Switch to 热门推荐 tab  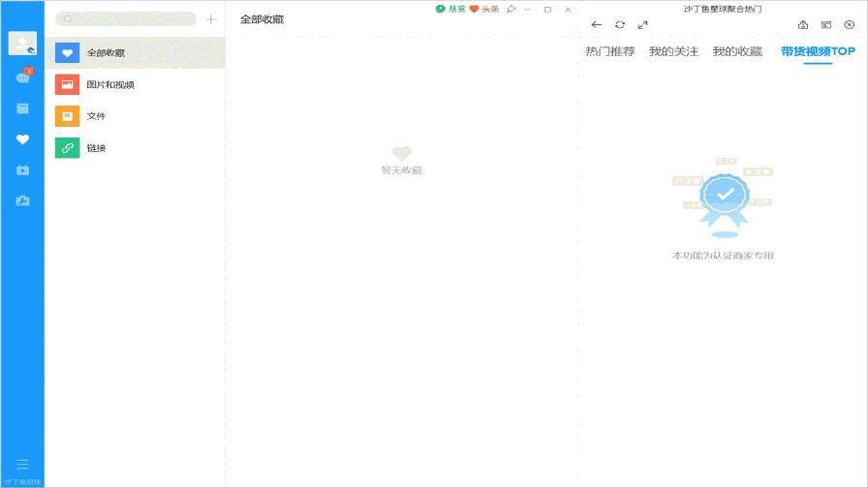point(610,51)
